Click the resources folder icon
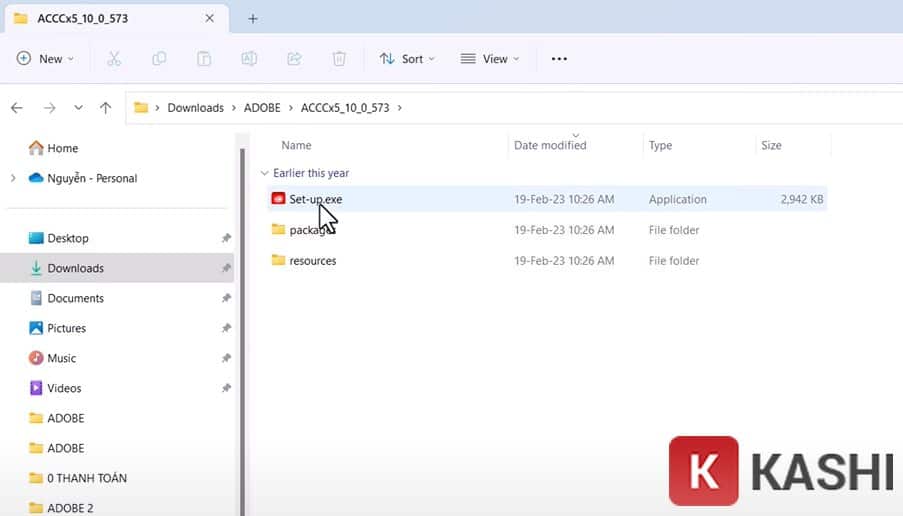903x516 pixels. pos(278,260)
